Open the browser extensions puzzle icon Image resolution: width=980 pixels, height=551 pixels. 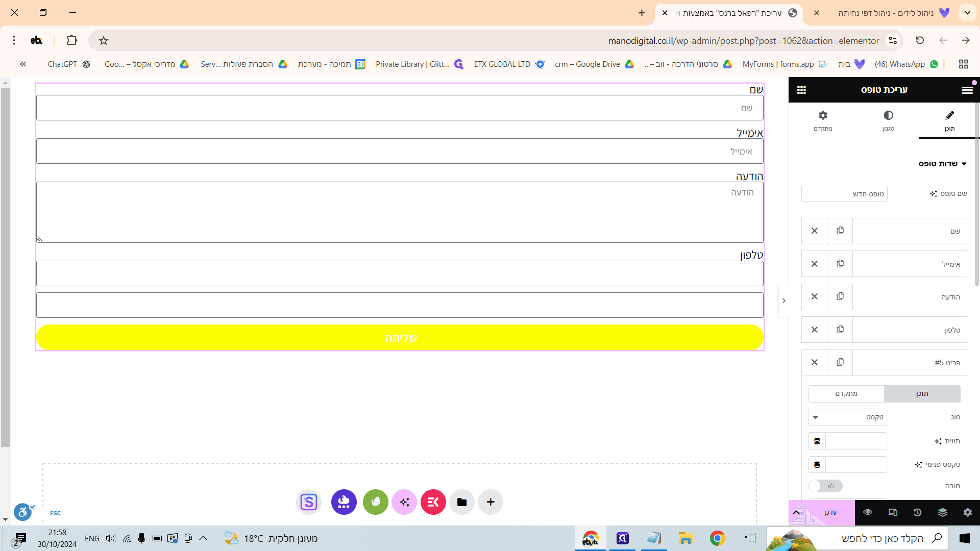72,40
